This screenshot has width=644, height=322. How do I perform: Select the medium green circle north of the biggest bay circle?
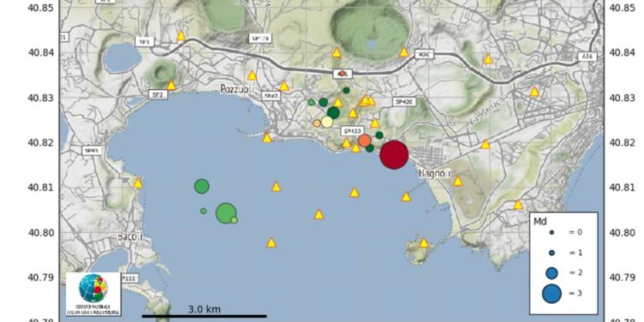pyautogui.click(x=202, y=186)
